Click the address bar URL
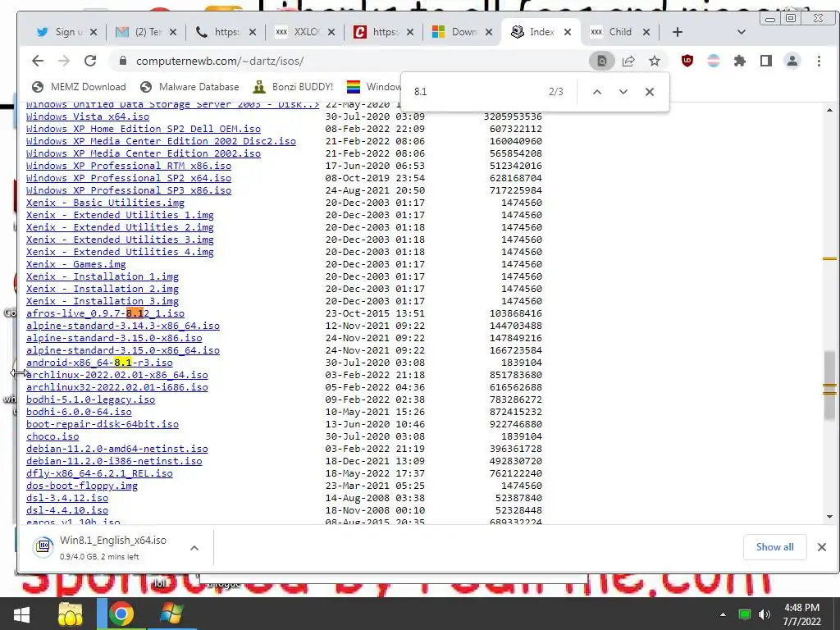Image resolution: width=840 pixels, height=630 pixels. (x=220, y=61)
